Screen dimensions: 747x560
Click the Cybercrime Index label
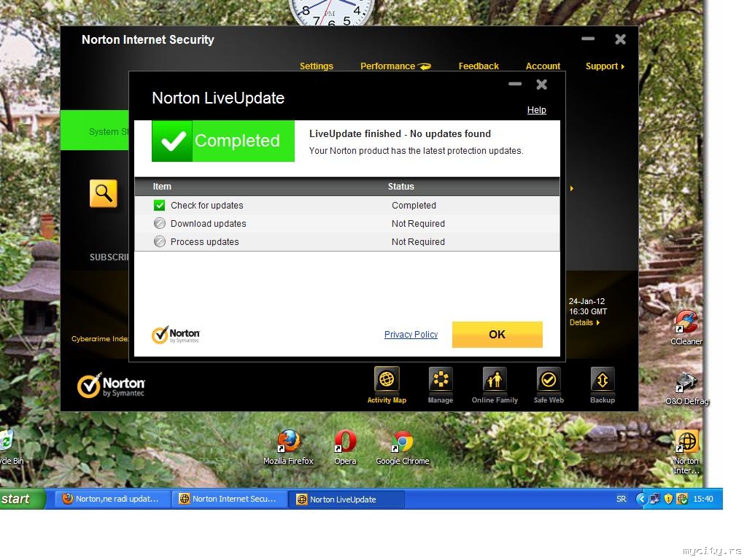click(100, 338)
